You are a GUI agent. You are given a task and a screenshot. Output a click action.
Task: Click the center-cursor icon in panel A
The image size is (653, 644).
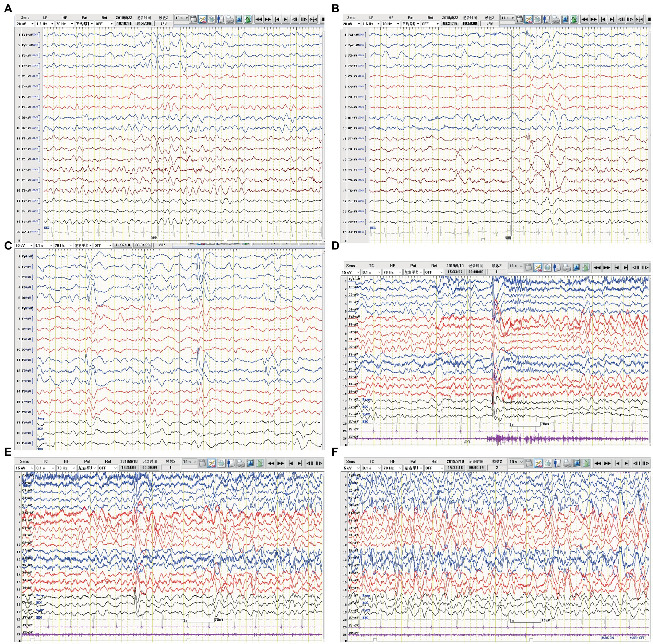point(313,19)
